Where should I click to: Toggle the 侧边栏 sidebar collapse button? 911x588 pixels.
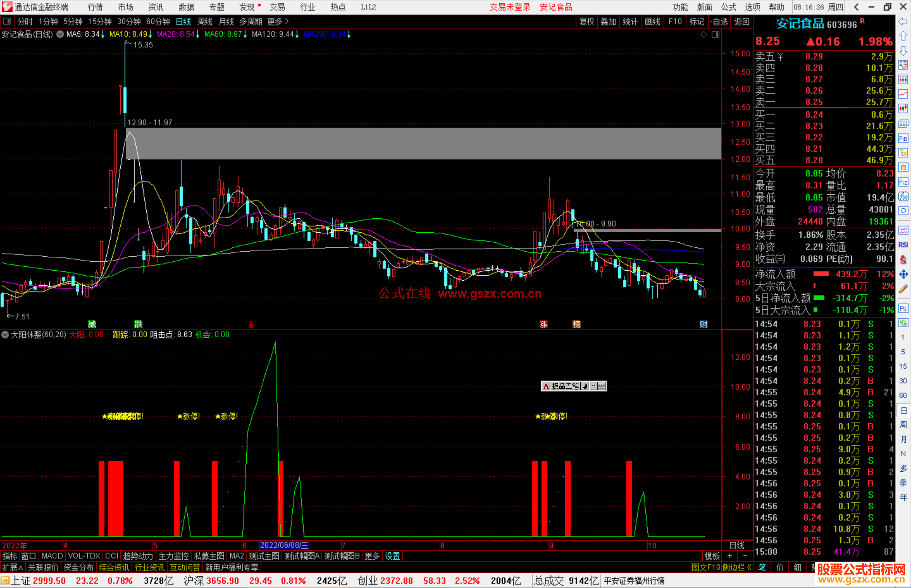[x=737, y=567]
